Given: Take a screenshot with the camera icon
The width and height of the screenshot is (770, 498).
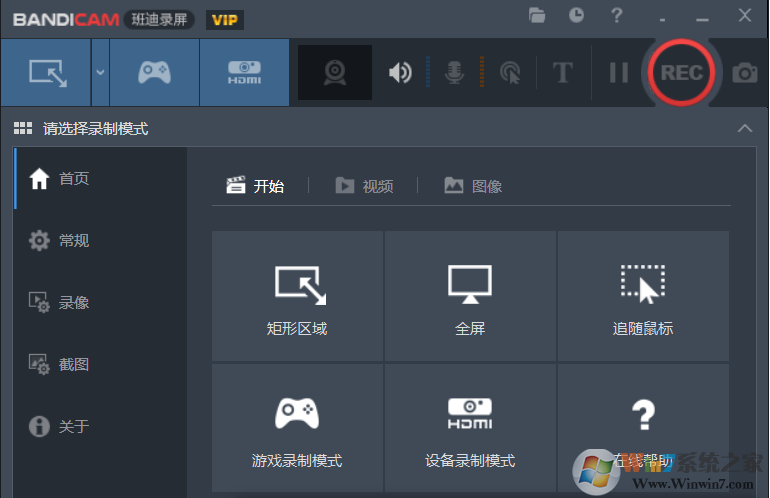Looking at the screenshot, I should tap(745, 73).
